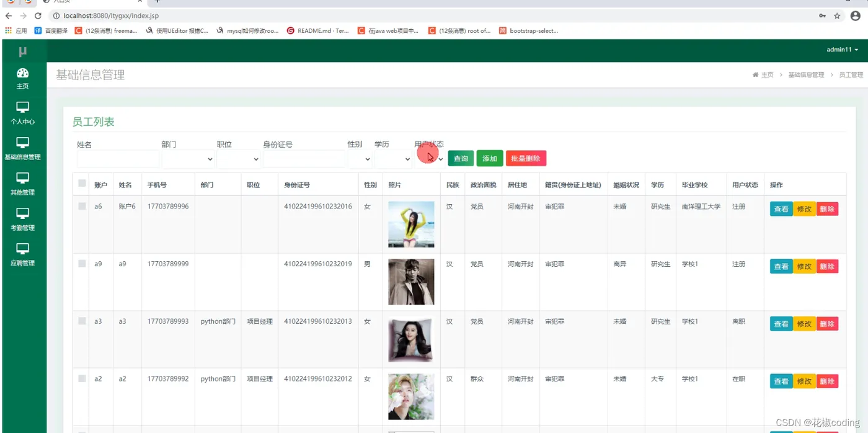
Task: Open 应聘管理 sidebar menu
Action: pos(22,255)
